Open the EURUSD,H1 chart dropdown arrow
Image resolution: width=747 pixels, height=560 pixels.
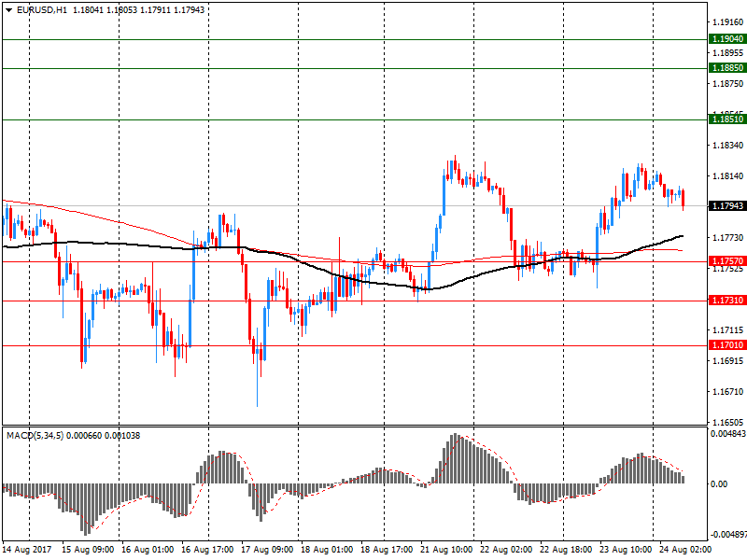[9, 10]
